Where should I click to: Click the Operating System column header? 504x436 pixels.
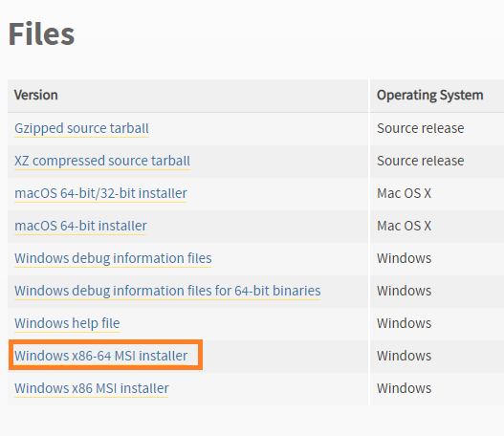(430, 95)
